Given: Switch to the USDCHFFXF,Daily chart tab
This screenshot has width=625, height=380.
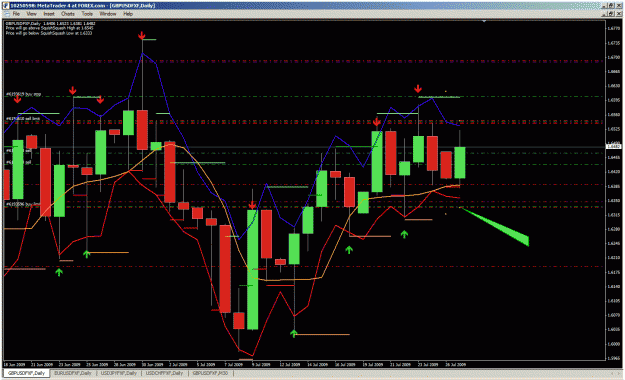Looking at the screenshot, I should click(x=164, y=373).
